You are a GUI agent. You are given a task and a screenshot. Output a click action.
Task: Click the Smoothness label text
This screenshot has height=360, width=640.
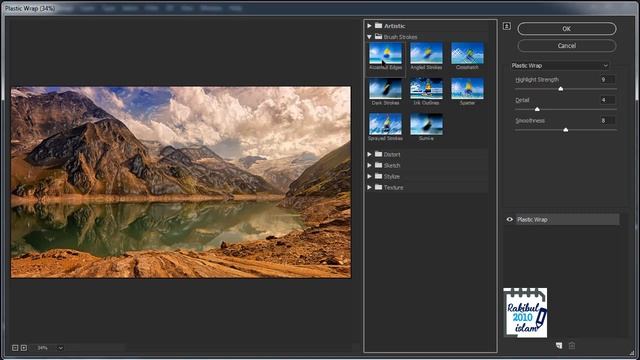[530, 121]
